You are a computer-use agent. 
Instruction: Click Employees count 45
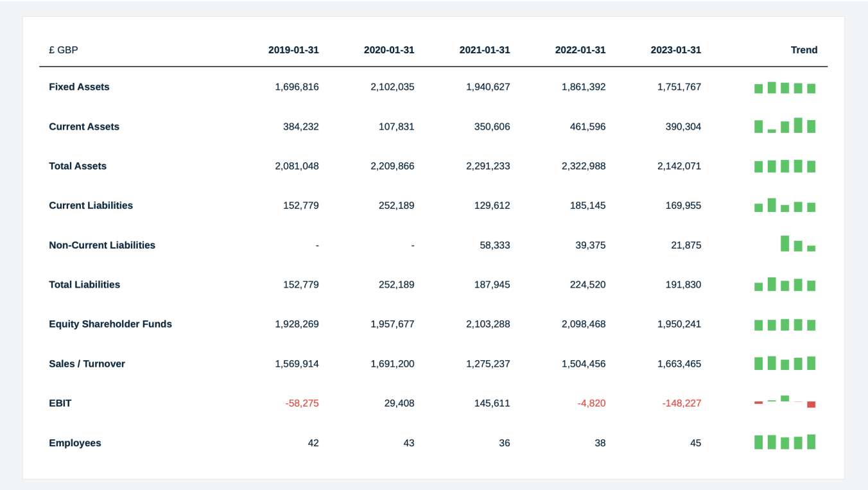point(696,443)
